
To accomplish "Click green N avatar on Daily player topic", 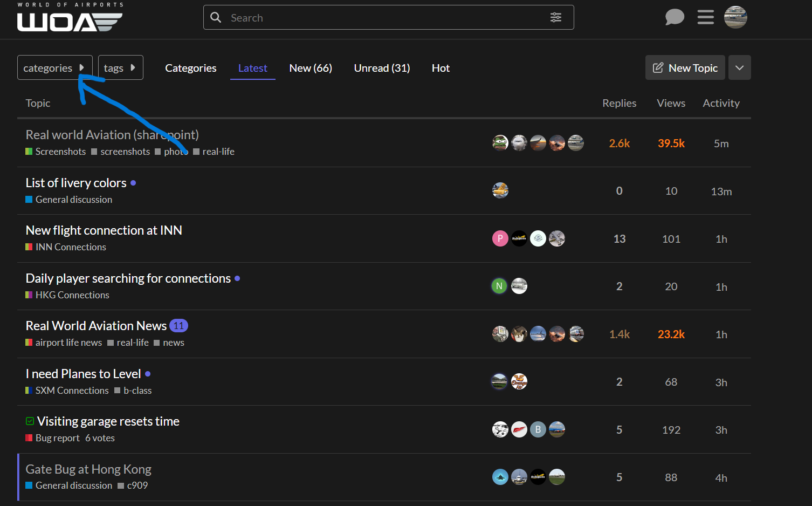I will (499, 286).
